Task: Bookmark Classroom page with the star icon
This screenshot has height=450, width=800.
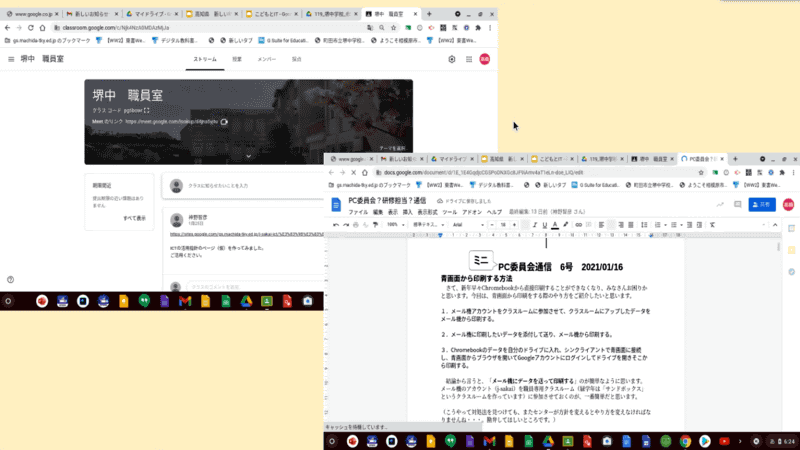Action: (x=393, y=28)
